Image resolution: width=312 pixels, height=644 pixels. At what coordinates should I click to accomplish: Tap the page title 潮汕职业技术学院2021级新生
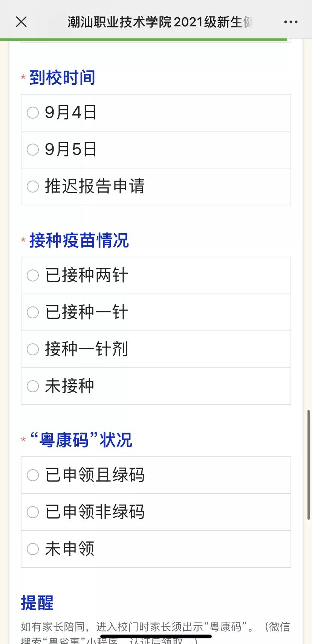pyautogui.click(x=160, y=22)
